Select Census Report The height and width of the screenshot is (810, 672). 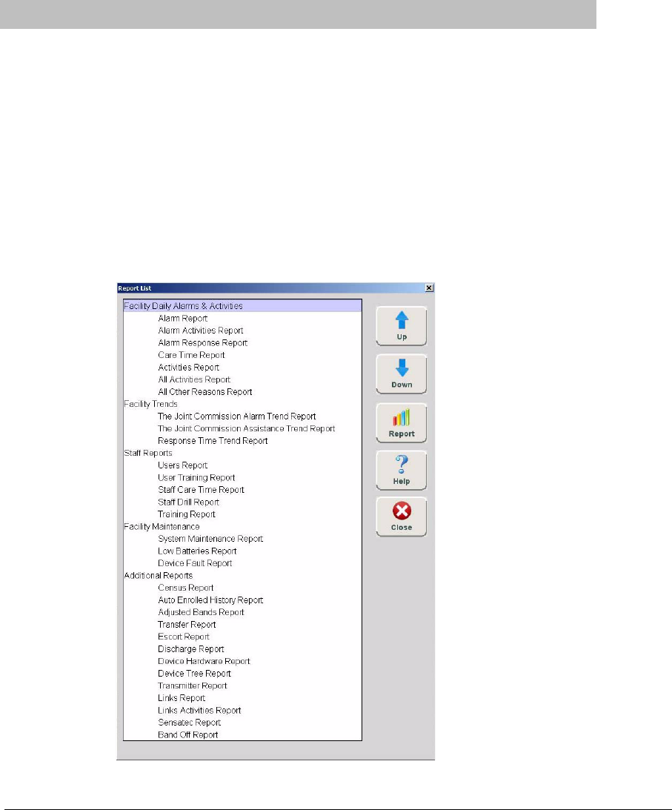(x=185, y=588)
